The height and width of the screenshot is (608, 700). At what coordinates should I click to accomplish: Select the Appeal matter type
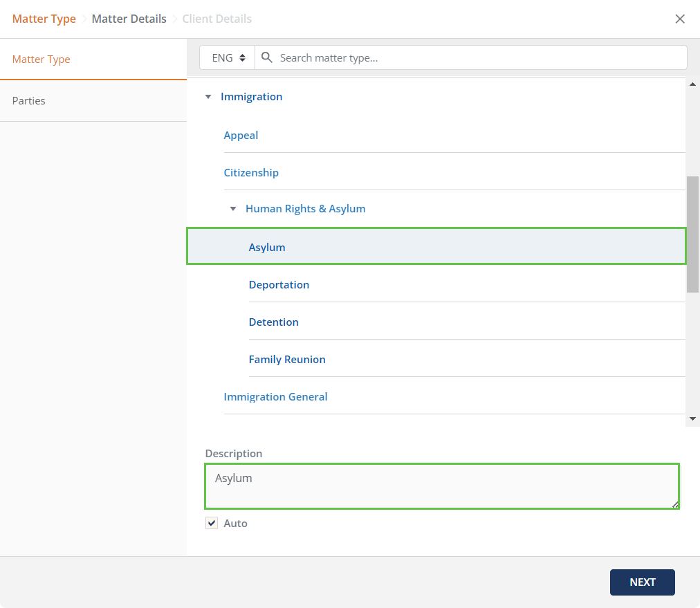point(241,136)
